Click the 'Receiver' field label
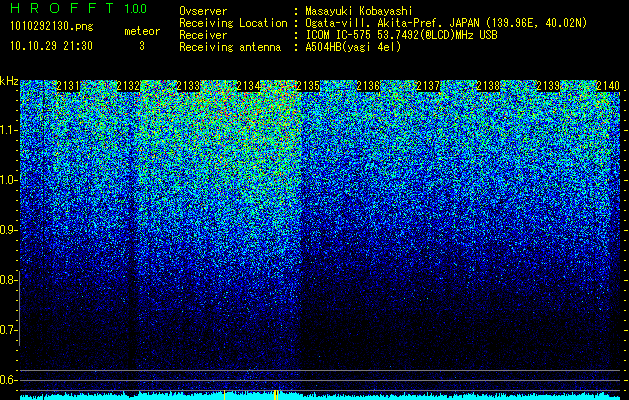 [x=203, y=35]
